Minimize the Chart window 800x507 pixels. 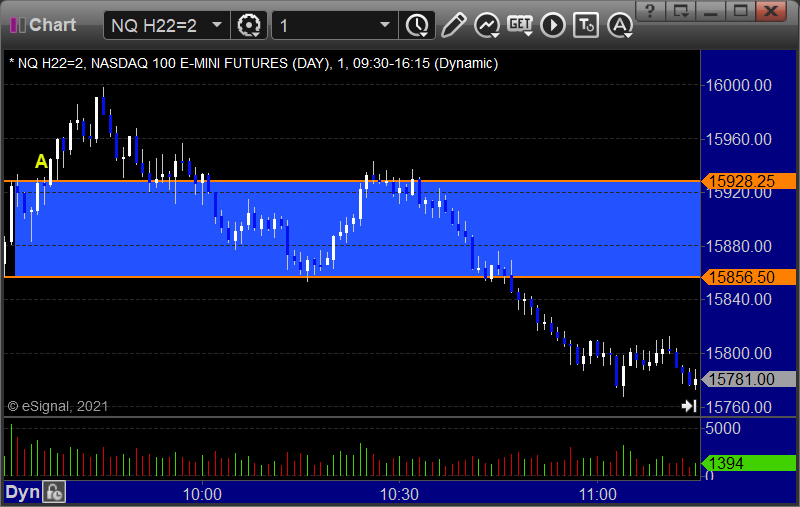tap(711, 10)
